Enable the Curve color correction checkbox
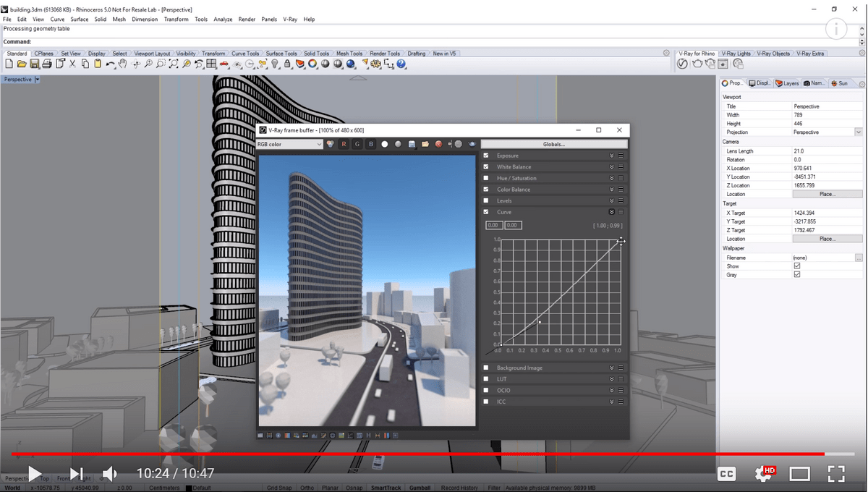 tap(486, 211)
